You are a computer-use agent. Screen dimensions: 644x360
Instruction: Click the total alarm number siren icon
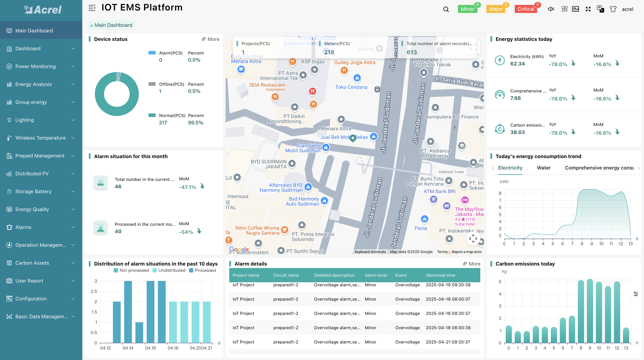tap(100, 182)
